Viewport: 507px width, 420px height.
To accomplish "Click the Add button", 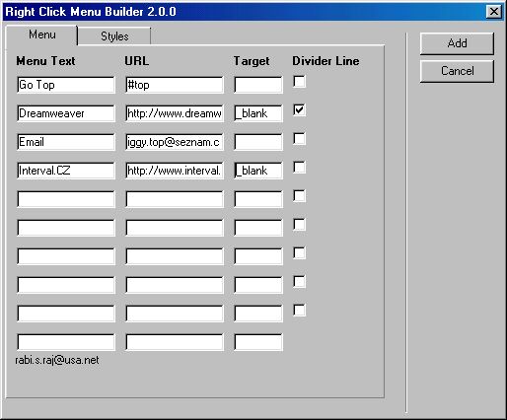I will tap(457, 43).
